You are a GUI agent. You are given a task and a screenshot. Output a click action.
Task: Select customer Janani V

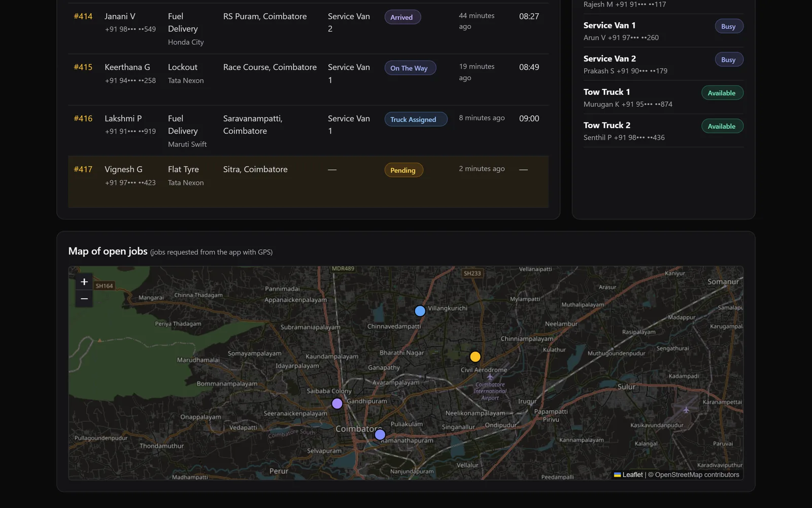(120, 16)
